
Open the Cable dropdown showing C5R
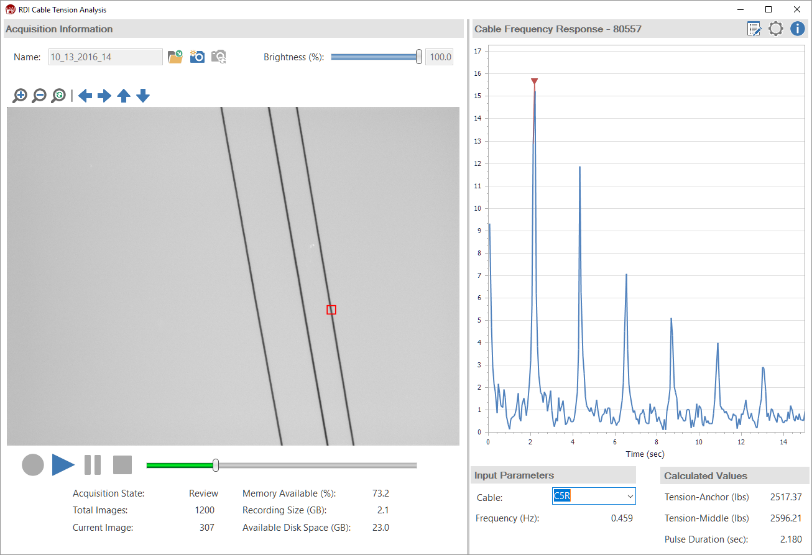(594, 496)
